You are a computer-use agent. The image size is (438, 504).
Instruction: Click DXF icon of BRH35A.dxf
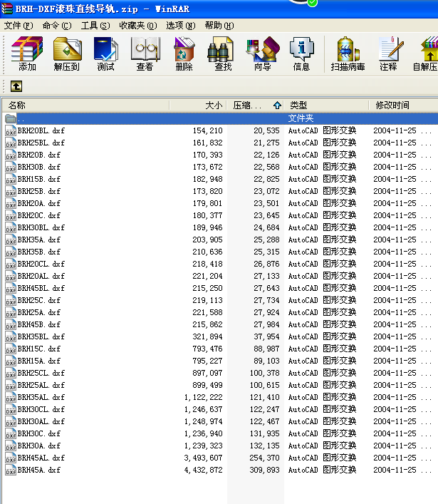pos(11,240)
